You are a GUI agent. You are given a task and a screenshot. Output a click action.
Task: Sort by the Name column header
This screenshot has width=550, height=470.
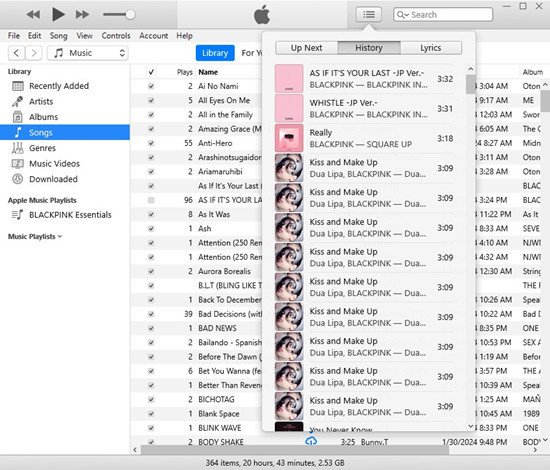click(x=208, y=72)
